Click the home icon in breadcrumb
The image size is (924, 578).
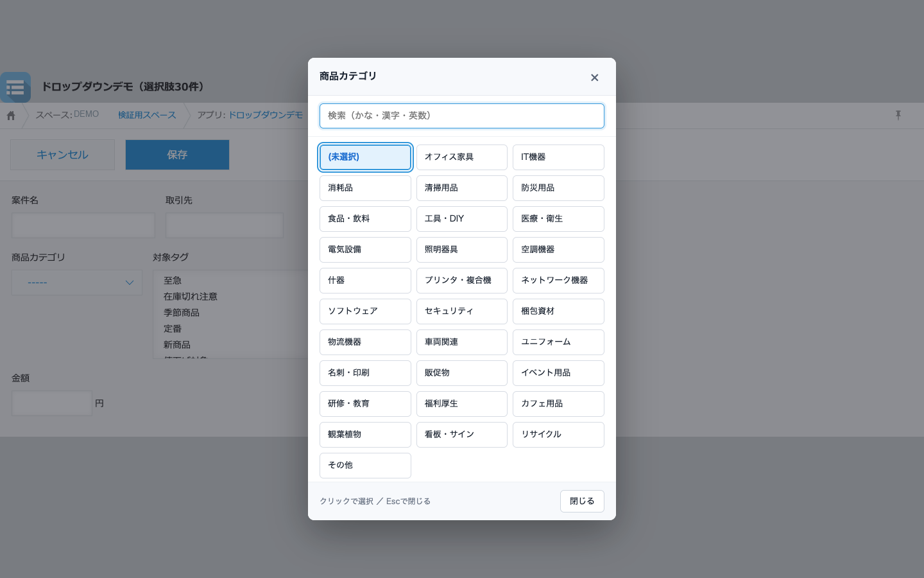(11, 116)
